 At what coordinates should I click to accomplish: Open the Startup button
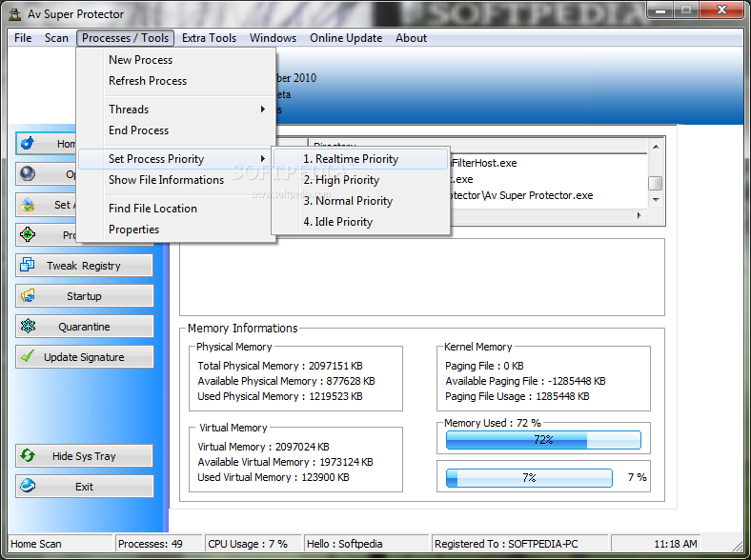click(x=84, y=296)
